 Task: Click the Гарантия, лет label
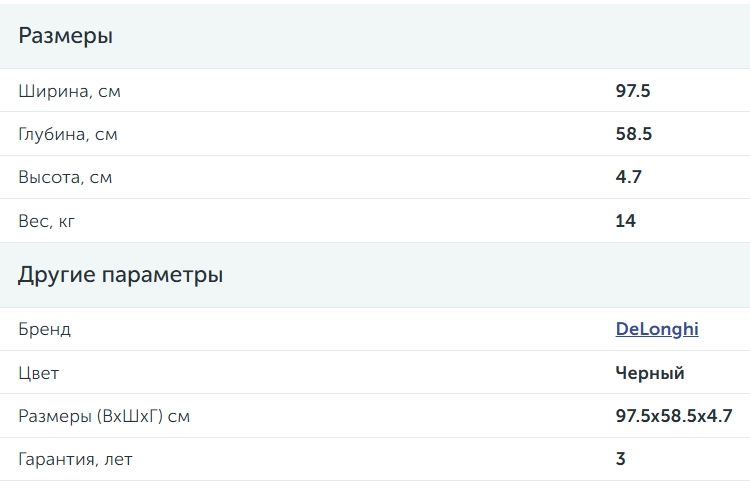coord(75,460)
